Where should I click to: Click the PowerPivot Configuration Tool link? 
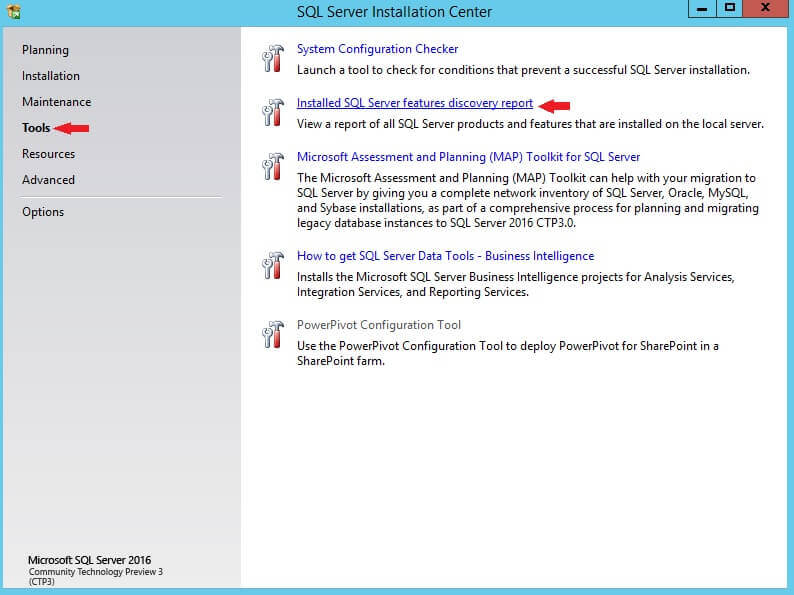379,325
